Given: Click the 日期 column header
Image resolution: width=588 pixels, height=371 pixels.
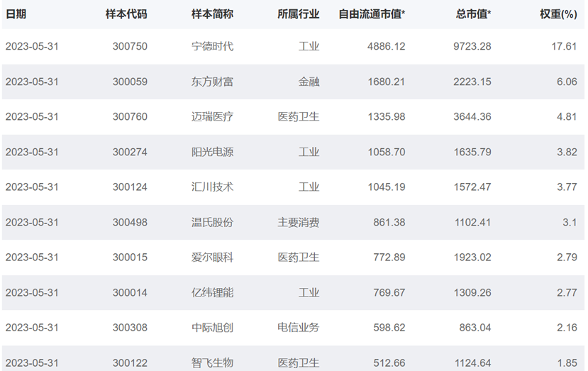Looking at the screenshot, I should point(16,14).
